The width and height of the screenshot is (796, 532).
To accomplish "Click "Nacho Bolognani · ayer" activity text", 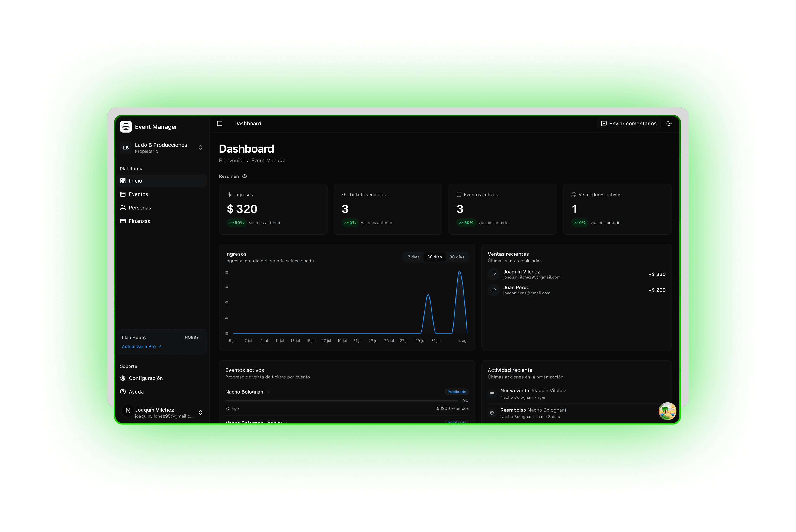I will pyautogui.click(x=523, y=397).
